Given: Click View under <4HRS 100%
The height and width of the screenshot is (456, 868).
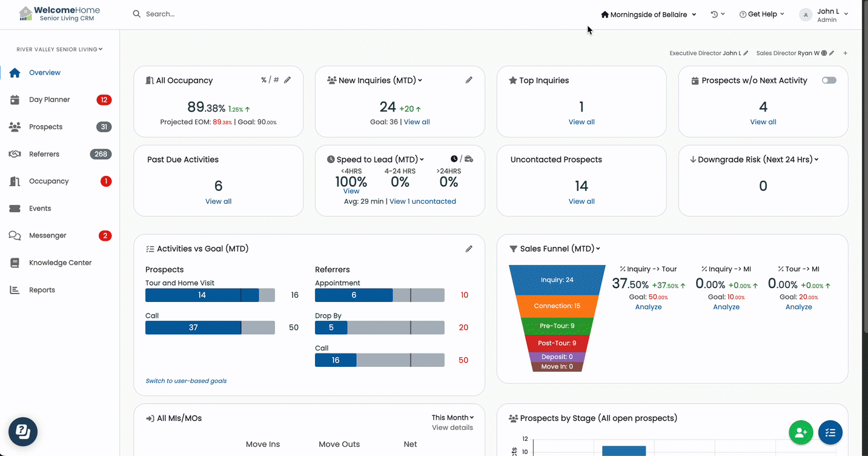Looking at the screenshot, I should (x=351, y=191).
